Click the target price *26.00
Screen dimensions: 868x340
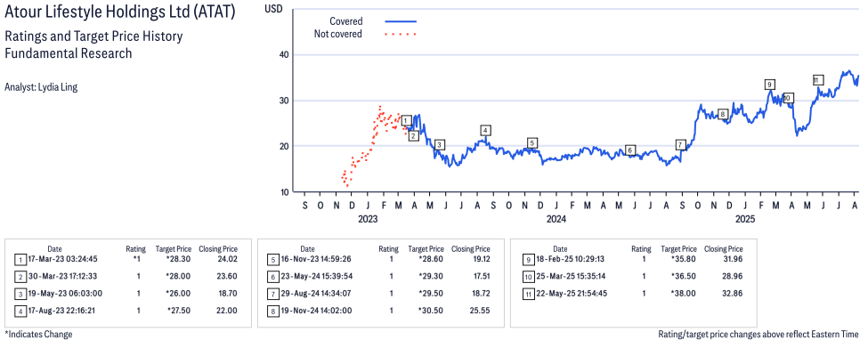[179, 294]
